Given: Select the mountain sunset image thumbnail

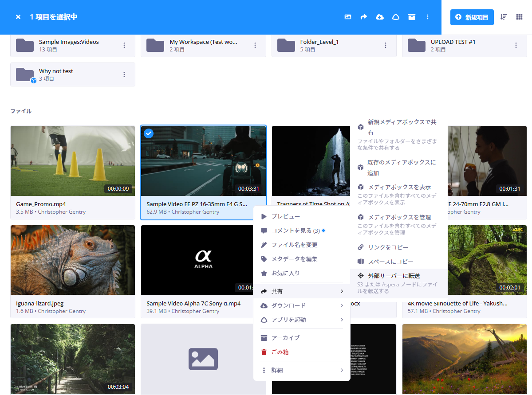Looking at the screenshot, I should coord(465,359).
